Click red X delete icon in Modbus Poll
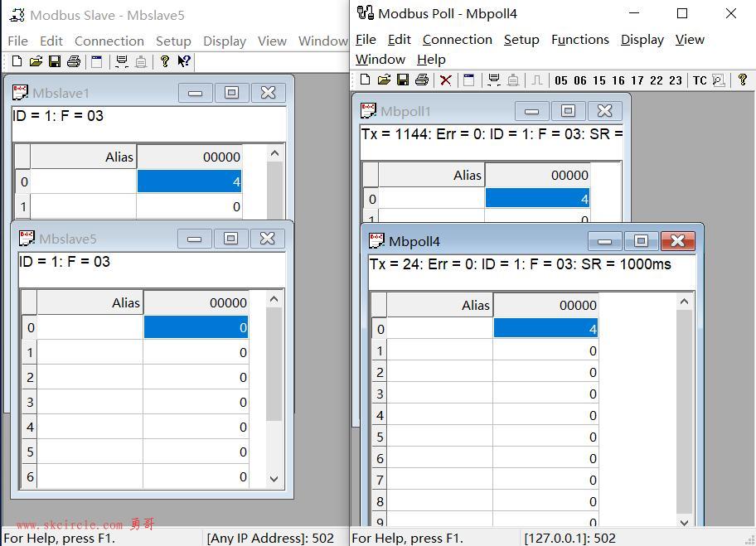This screenshot has width=756, height=546. (x=445, y=80)
